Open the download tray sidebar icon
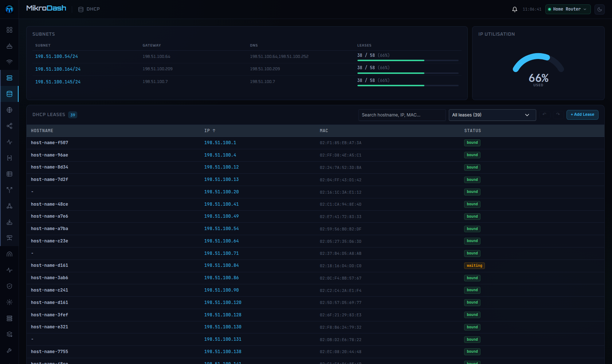This screenshot has height=364, width=612. (9, 222)
